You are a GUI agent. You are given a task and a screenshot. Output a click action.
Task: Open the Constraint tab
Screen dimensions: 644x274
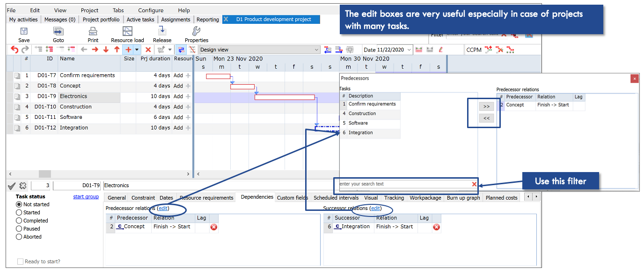(x=143, y=198)
